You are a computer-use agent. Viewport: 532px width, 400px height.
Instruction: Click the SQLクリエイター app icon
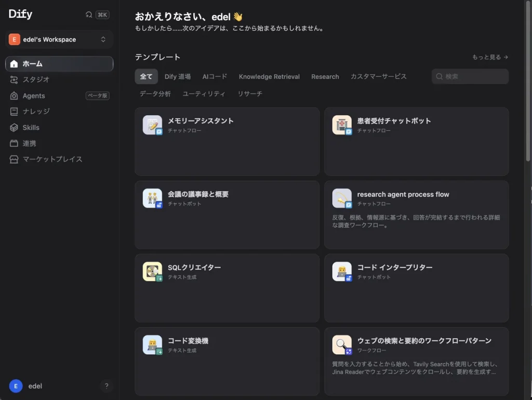pos(152,271)
